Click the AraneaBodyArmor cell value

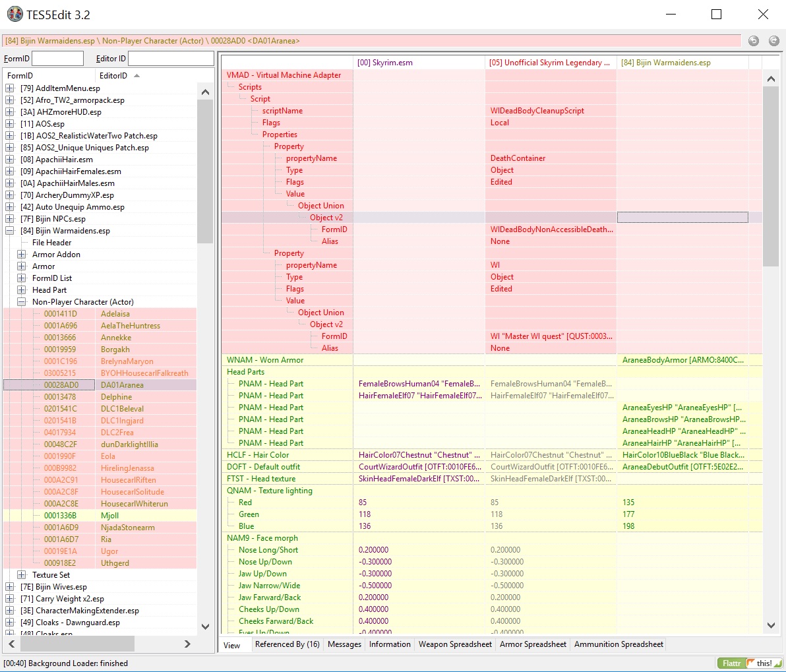point(682,360)
